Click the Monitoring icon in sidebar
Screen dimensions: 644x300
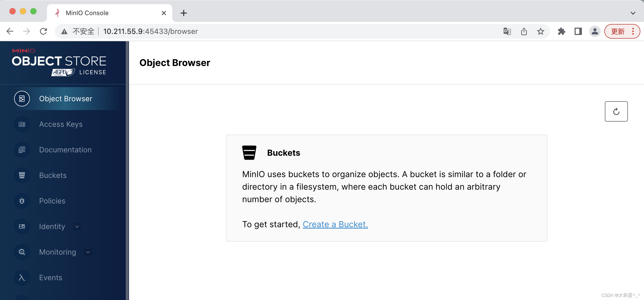pos(22,251)
